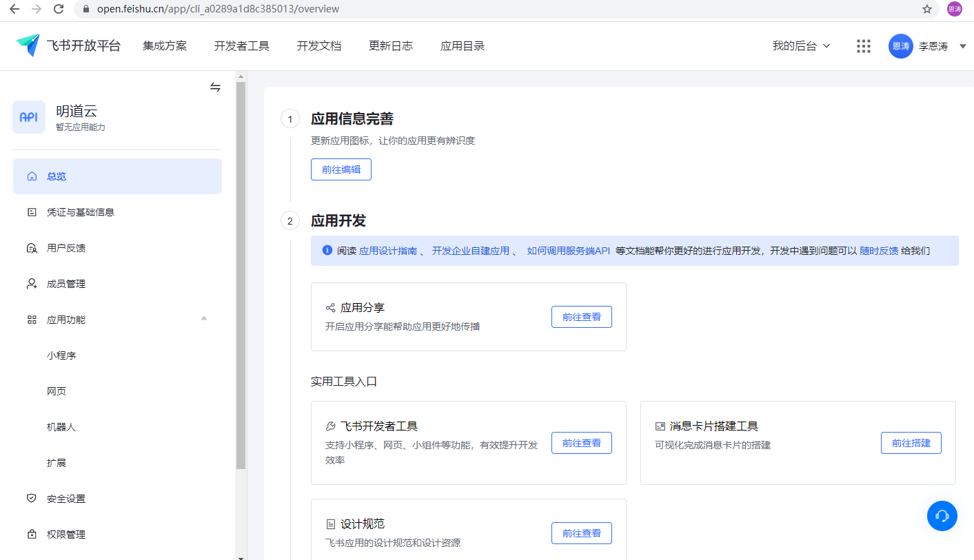Click the feedback icon beside 用户反馈

pyautogui.click(x=32, y=248)
